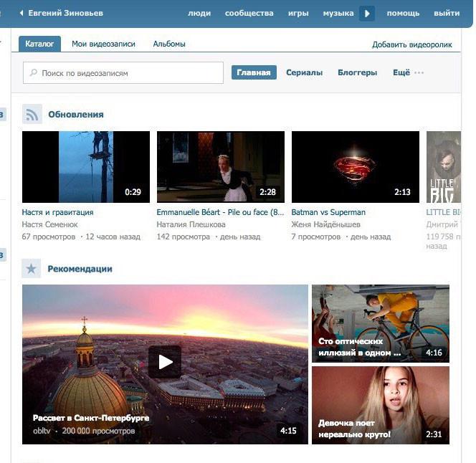Select the Каталог tab
This screenshot has height=463, width=476.
[x=39, y=44]
